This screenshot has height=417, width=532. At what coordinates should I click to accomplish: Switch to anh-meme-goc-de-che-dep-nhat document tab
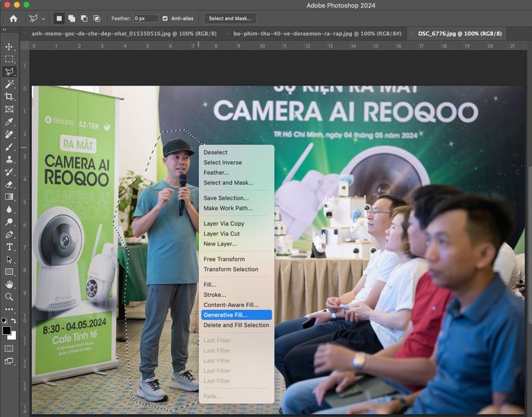[124, 33]
